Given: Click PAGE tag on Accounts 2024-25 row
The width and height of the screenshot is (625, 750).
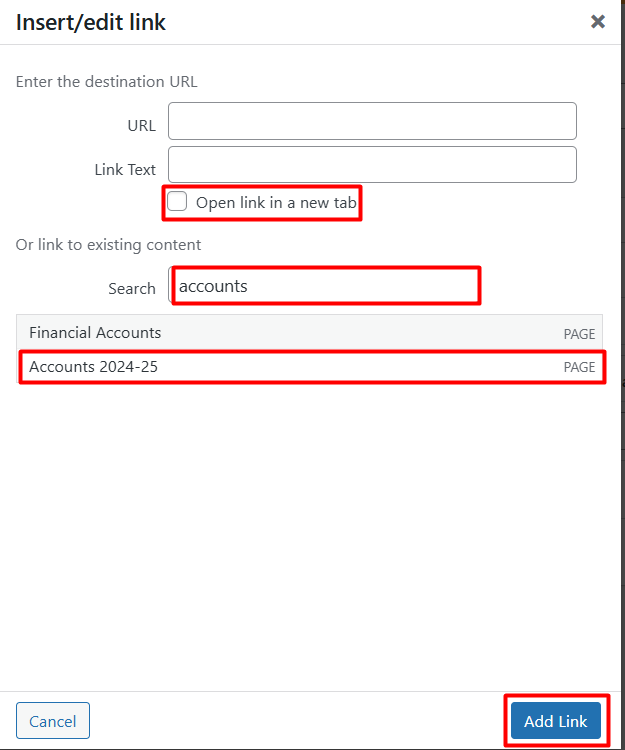Looking at the screenshot, I should click(x=579, y=367).
